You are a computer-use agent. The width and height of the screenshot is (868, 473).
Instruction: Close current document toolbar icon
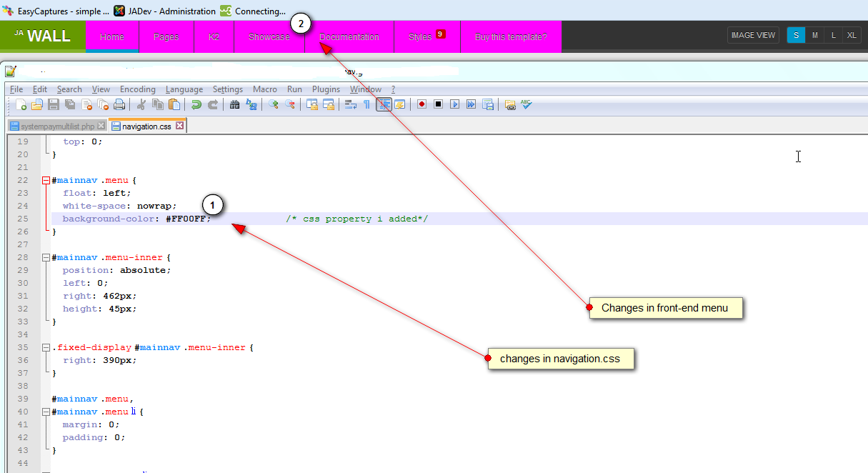coord(86,104)
